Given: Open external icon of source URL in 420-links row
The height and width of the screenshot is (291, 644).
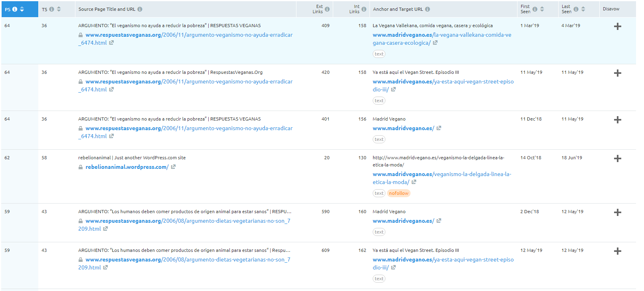Looking at the screenshot, I should point(111,89).
